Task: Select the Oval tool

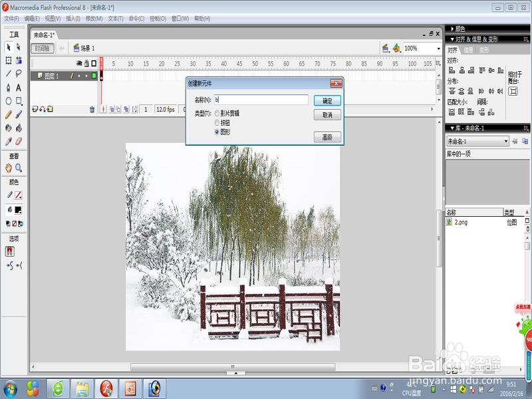Action: 9,101
